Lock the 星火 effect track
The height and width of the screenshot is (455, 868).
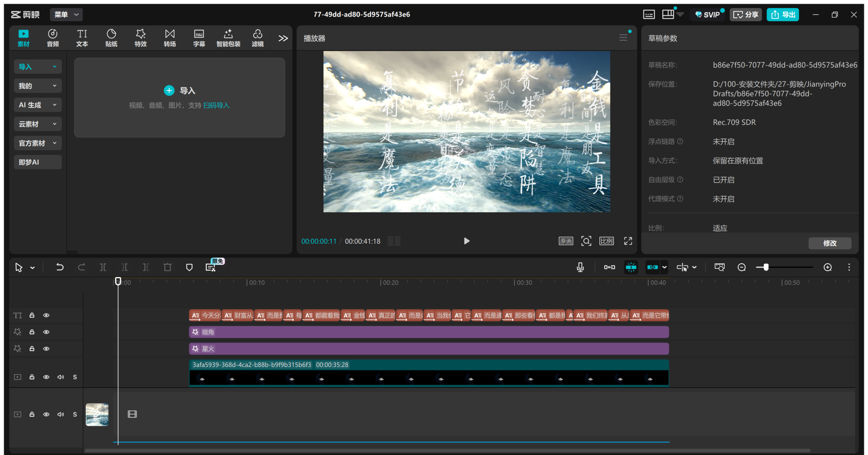pos(32,349)
